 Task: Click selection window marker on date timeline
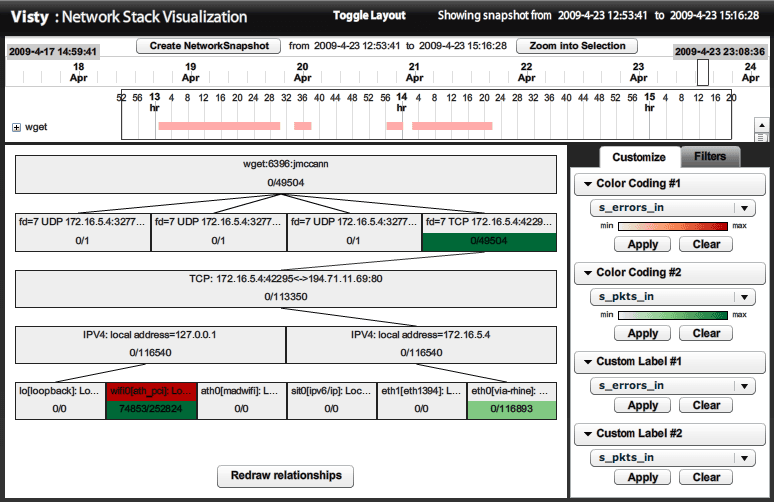(x=703, y=72)
